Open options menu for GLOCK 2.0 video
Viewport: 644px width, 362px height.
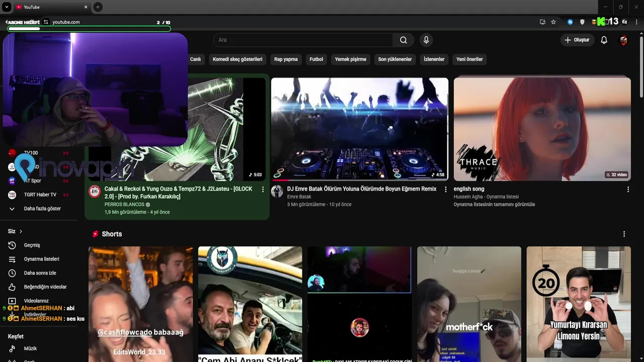[x=263, y=190]
